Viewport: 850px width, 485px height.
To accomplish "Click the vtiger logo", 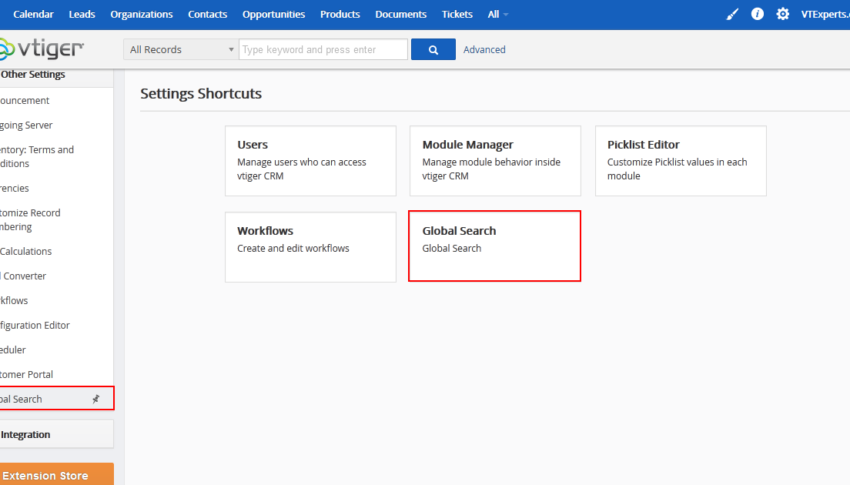I will pos(42,49).
